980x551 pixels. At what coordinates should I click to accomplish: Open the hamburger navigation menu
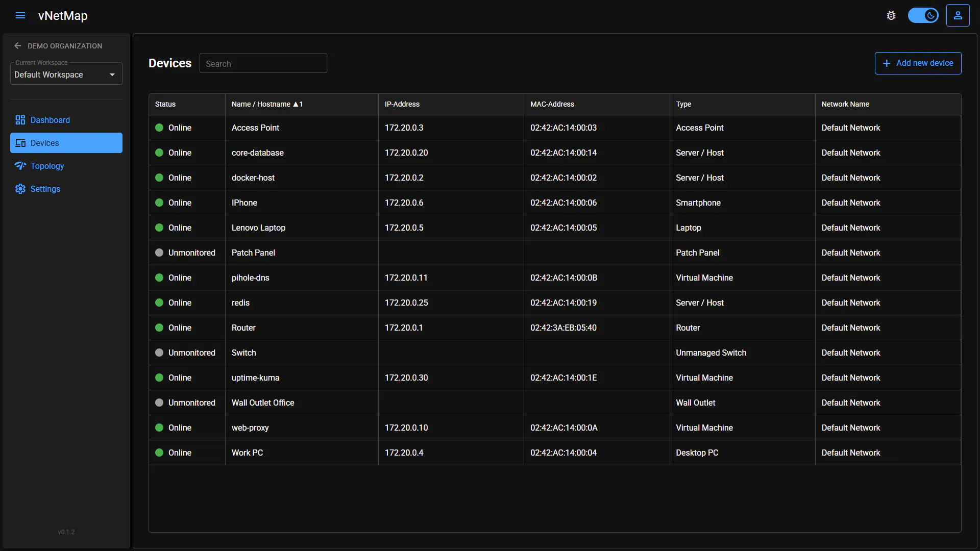pos(20,15)
